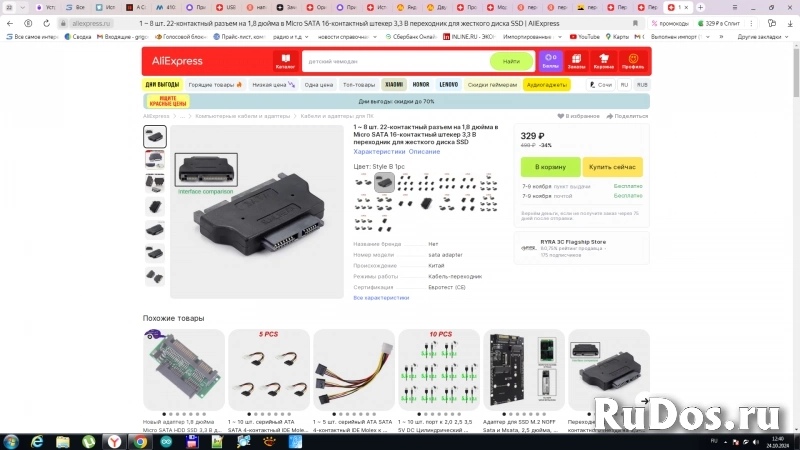Open RU language selector
This screenshot has width=800, height=450.
pyautogui.click(x=624, y=85)
